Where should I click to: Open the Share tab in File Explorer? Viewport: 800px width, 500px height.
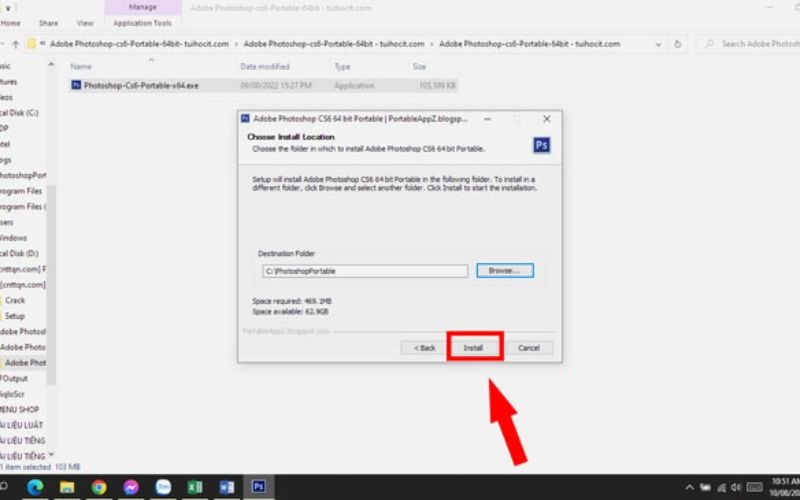coord(48,23)
